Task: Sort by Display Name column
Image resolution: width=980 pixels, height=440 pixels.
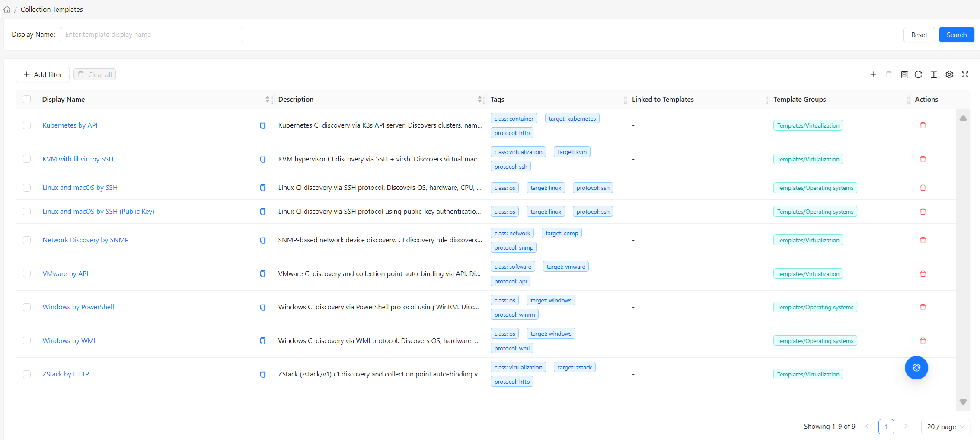Action: tap(267, 100)
